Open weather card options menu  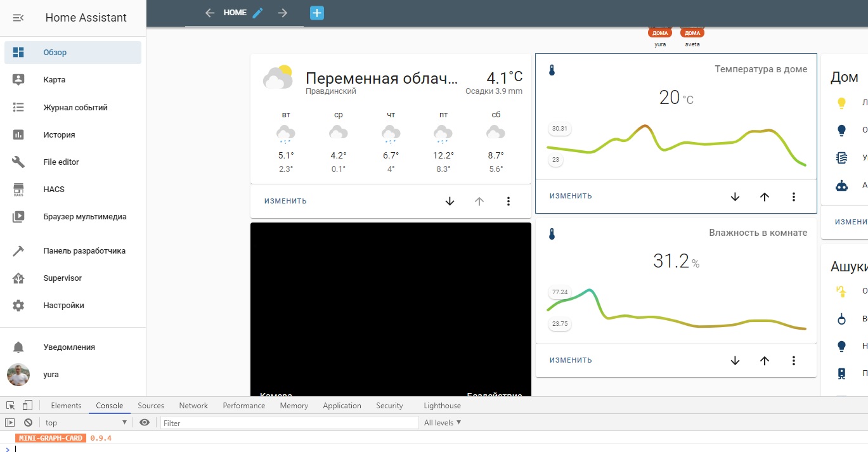[508, 201]
